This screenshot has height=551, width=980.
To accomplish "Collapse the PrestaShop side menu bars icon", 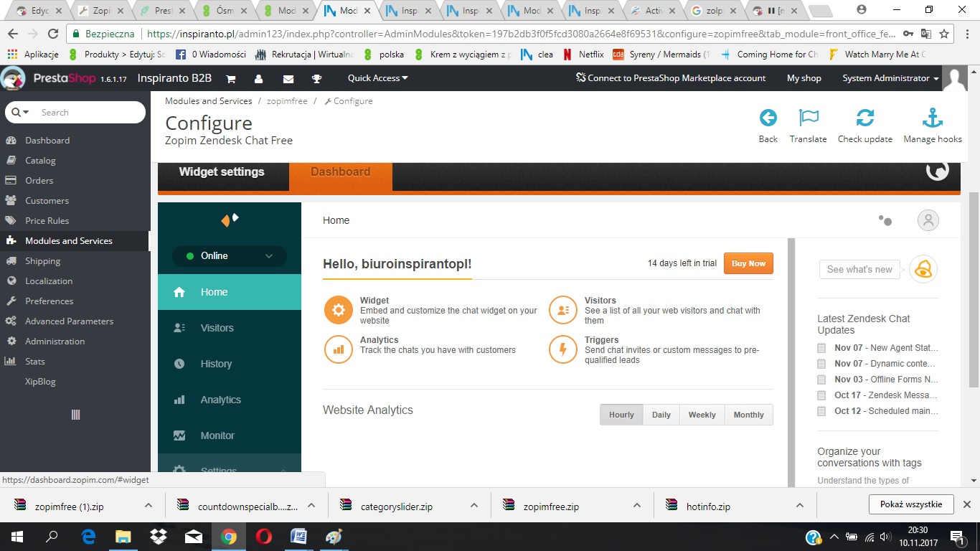I will (x=75, y=415).
